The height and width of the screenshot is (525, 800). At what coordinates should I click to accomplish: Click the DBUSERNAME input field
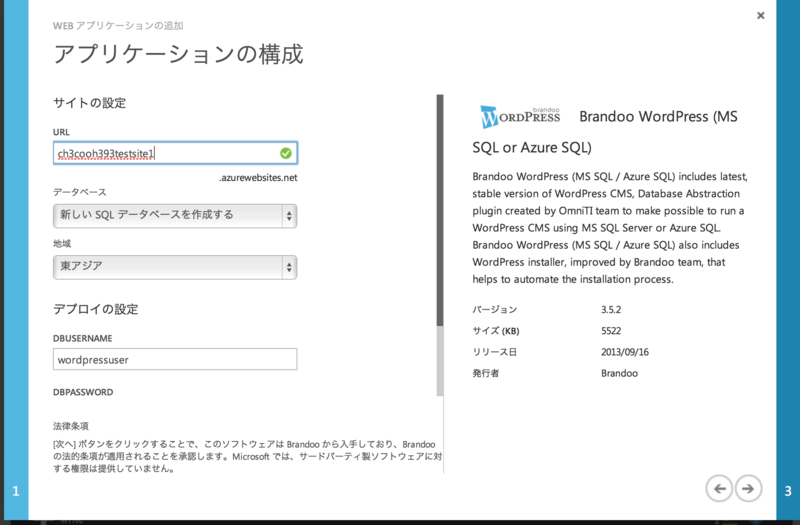tap(175, 359)
